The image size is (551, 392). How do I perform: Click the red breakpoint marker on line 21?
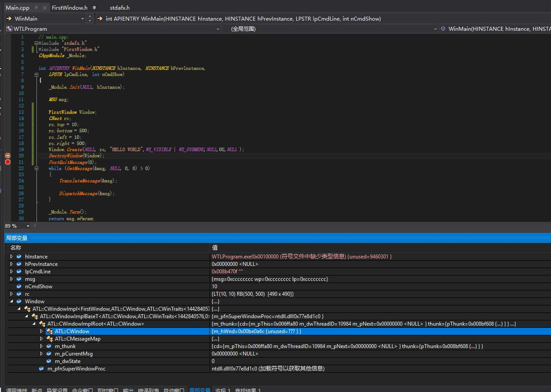tap(7, 162)
